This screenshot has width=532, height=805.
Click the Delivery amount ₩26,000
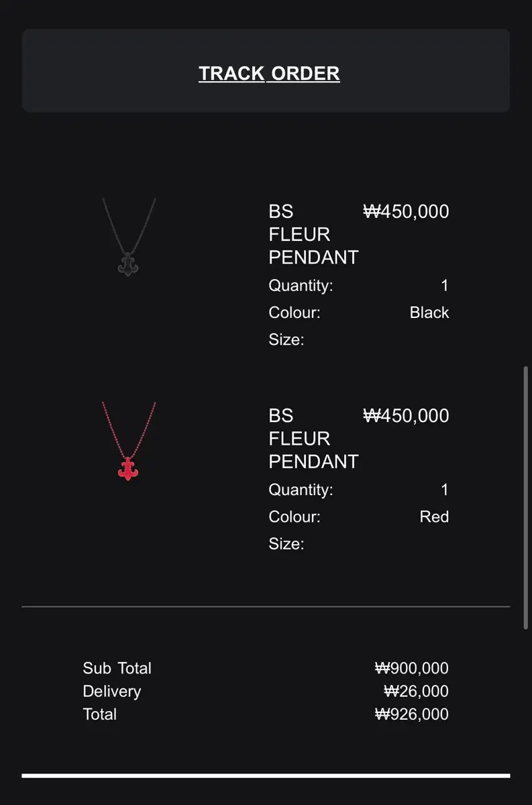pos(416,691)
